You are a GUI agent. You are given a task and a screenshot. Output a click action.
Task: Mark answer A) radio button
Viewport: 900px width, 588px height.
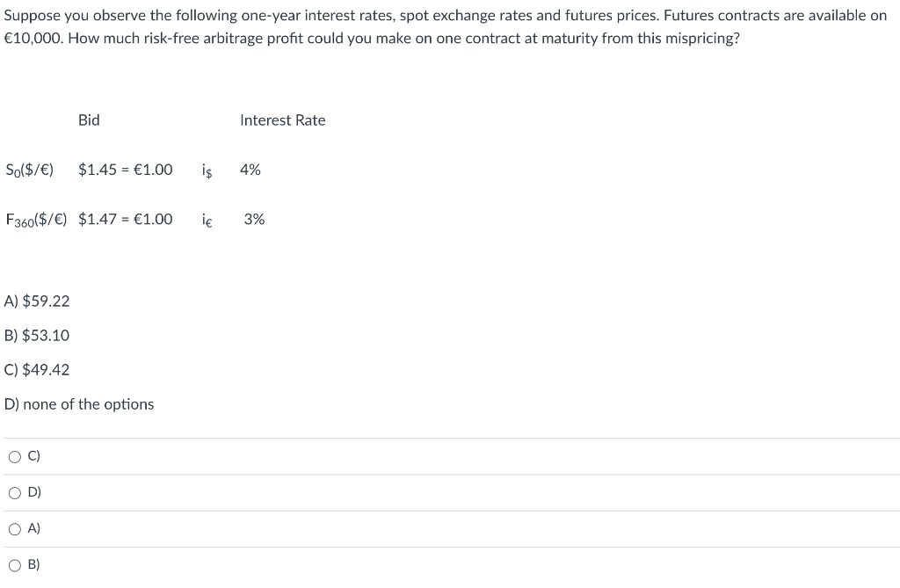[x=15, y=529]
